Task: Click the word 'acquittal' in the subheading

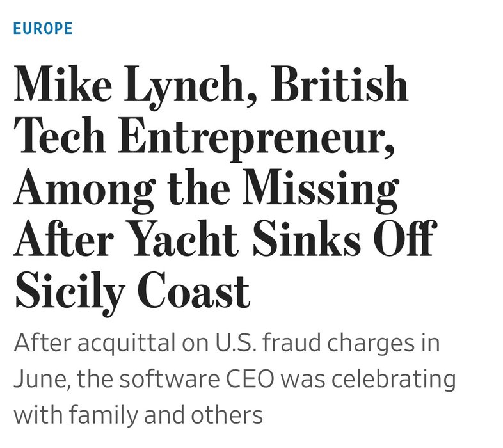Action: [x=128, y=344]
